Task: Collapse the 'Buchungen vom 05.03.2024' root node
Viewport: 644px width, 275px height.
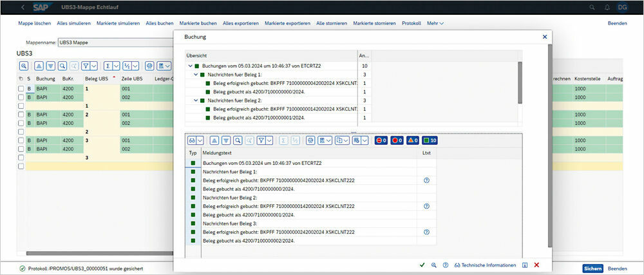Action: (190, 66)
